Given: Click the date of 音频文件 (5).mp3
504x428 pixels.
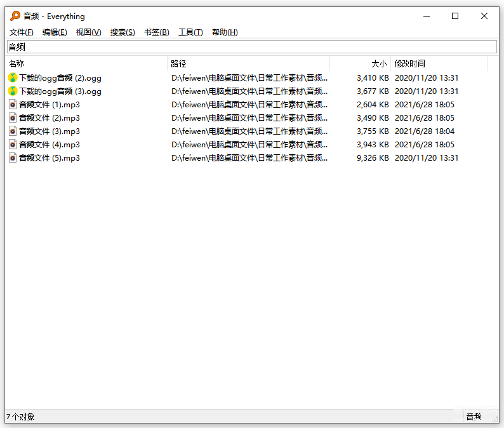Looking at the screenshot, I should click(x=427, y=158).
